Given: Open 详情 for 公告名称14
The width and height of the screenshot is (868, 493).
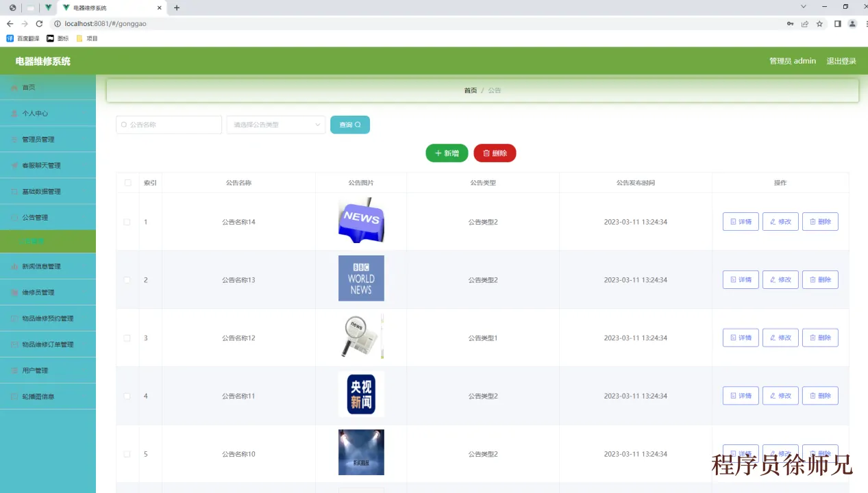Looking at the screenshot, I should coord(741,222).
